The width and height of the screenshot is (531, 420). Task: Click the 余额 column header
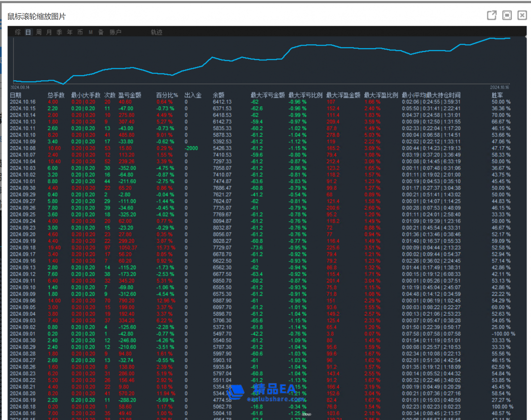(x=218, y=95)
